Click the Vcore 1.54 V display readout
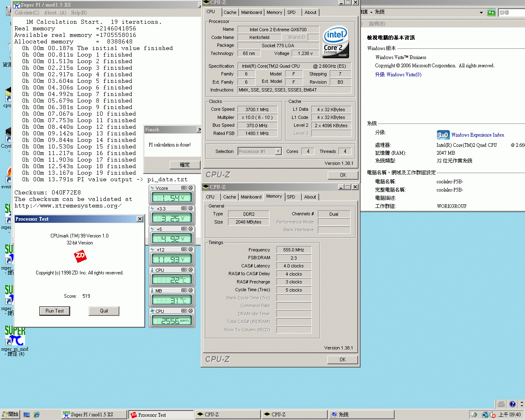This screenshot has height=420, width=525. click(172, 198)
